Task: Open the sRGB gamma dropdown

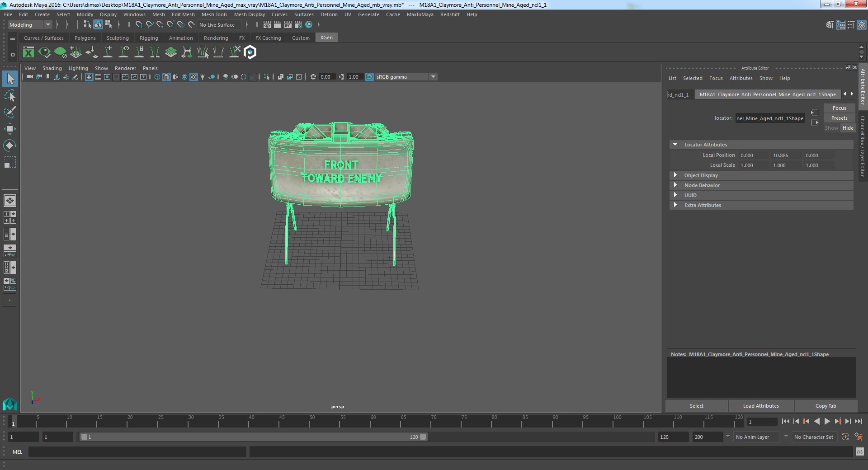Action: click(406, 77)
